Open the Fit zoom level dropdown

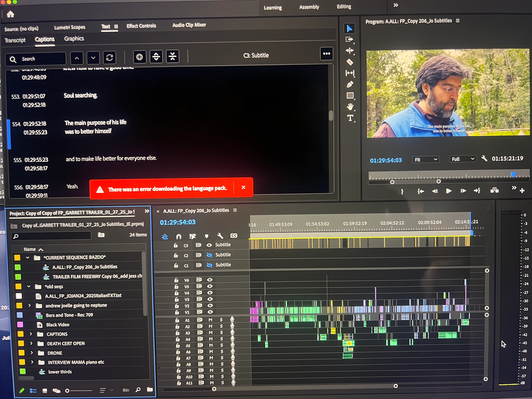(x=426, y=160)
